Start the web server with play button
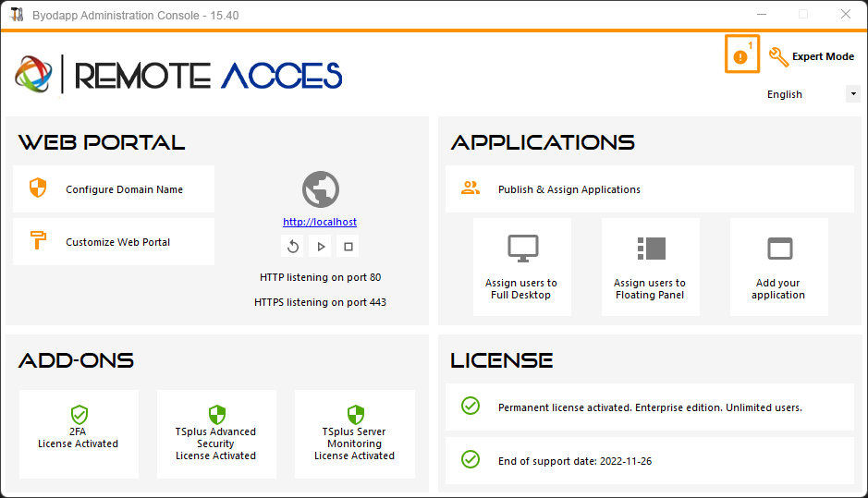 tap(321, 247)
